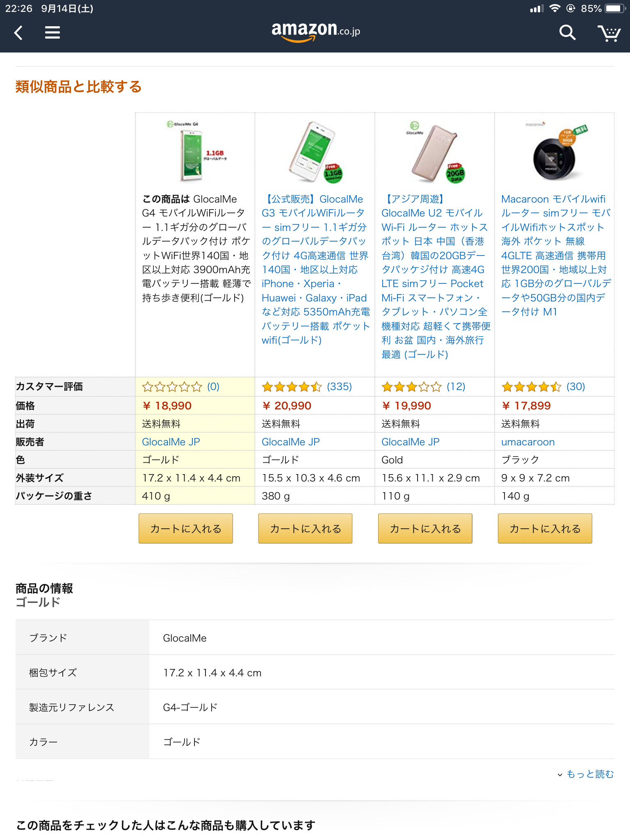Screen dimensions: 630x840
Task: Tap the search magnifier icon
Action: pos(567,32)
